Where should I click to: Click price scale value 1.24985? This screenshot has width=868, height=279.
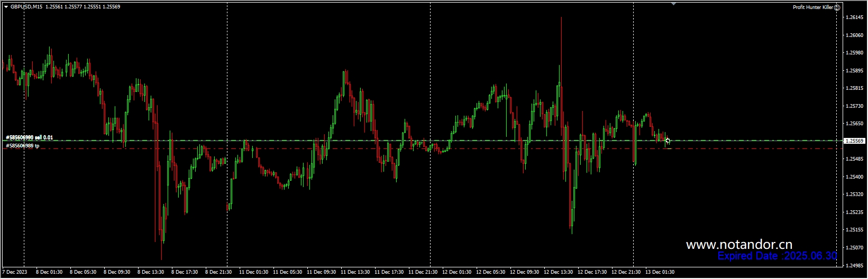[855, 265]
